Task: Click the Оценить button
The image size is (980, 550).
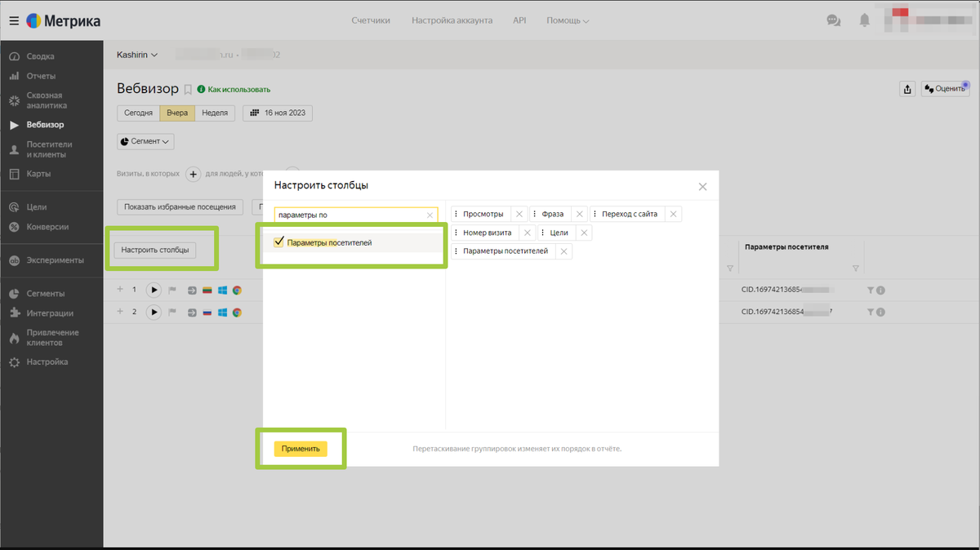Action: [945, 89]
